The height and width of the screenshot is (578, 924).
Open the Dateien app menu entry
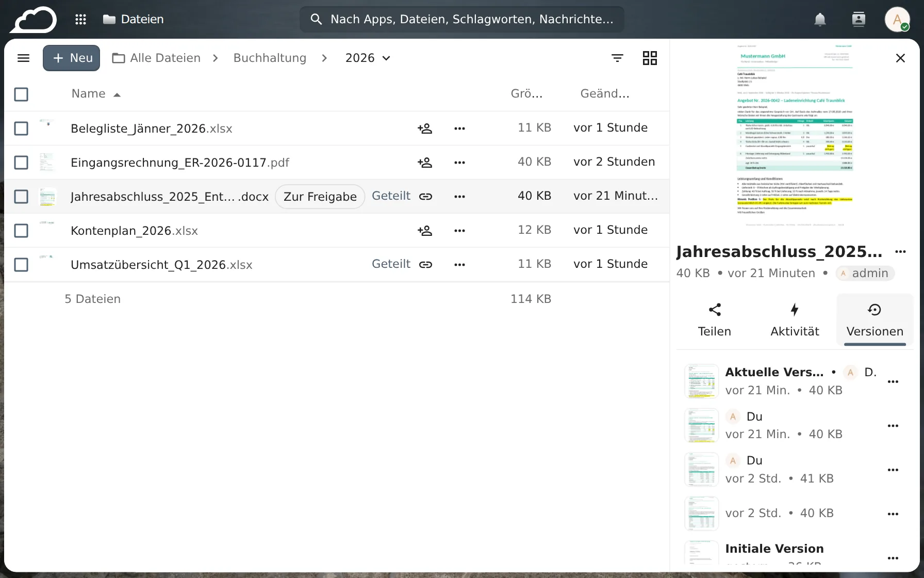tap(133, 20)
